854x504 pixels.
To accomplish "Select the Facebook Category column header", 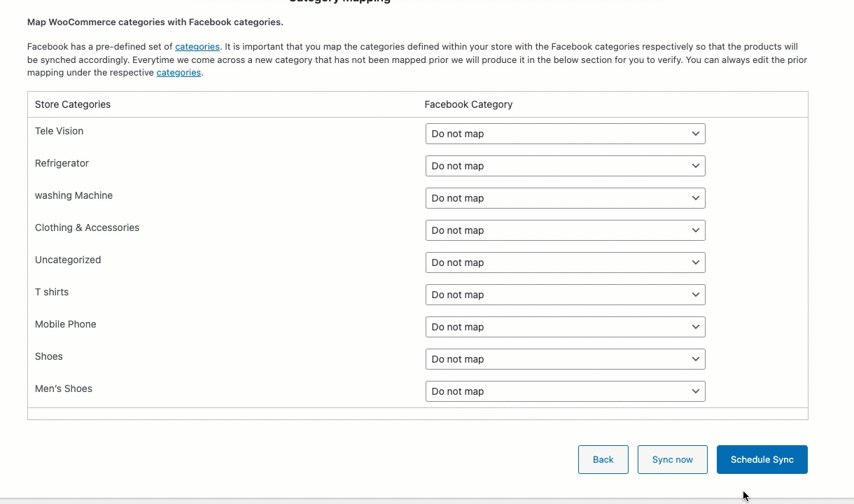I will (468, 104).
